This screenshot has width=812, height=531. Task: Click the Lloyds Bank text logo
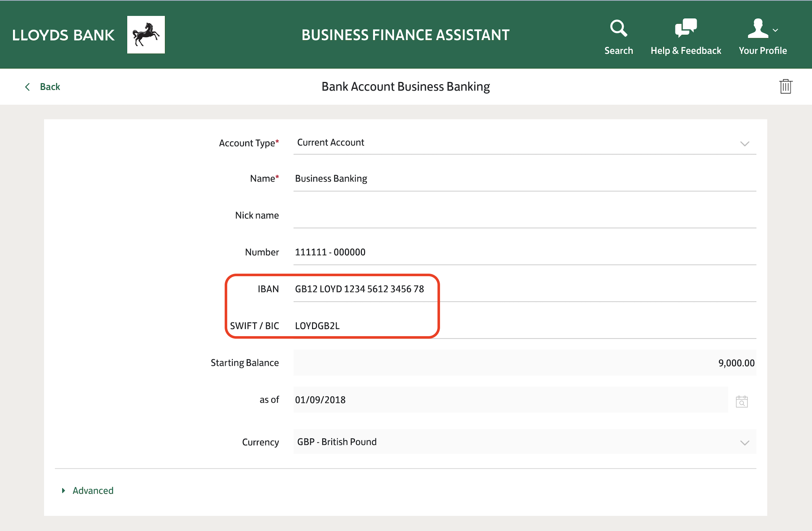[x=63, y=35]
